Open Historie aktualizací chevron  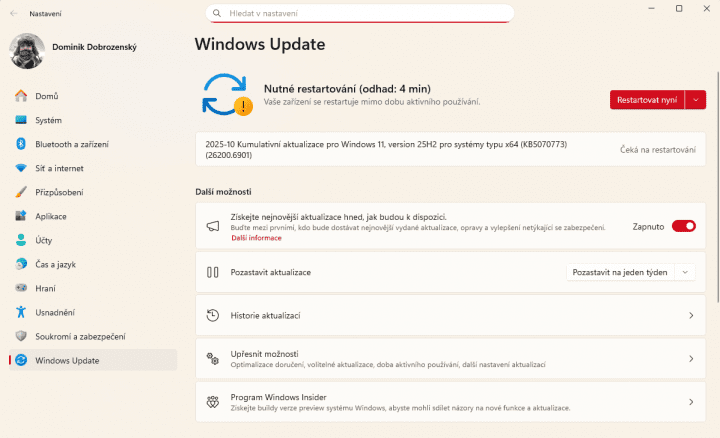[691, 315]
